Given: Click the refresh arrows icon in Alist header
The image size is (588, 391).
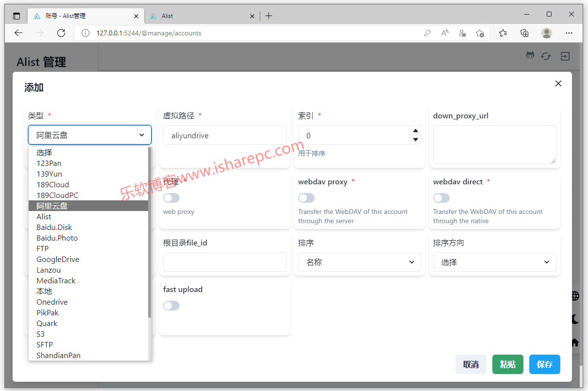Looking at the screenshot, I should (x=546, y=56).
